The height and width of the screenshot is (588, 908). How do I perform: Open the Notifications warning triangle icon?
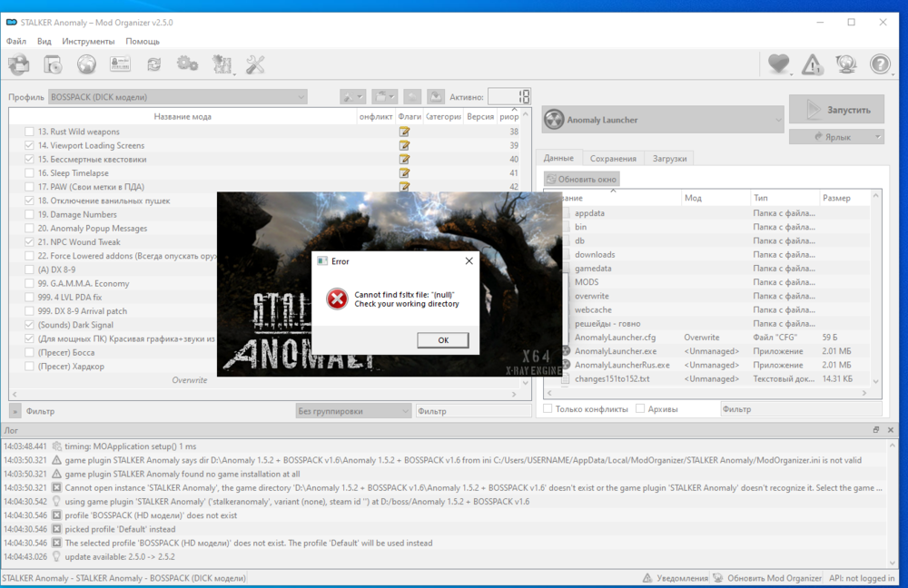pos(812,64)
